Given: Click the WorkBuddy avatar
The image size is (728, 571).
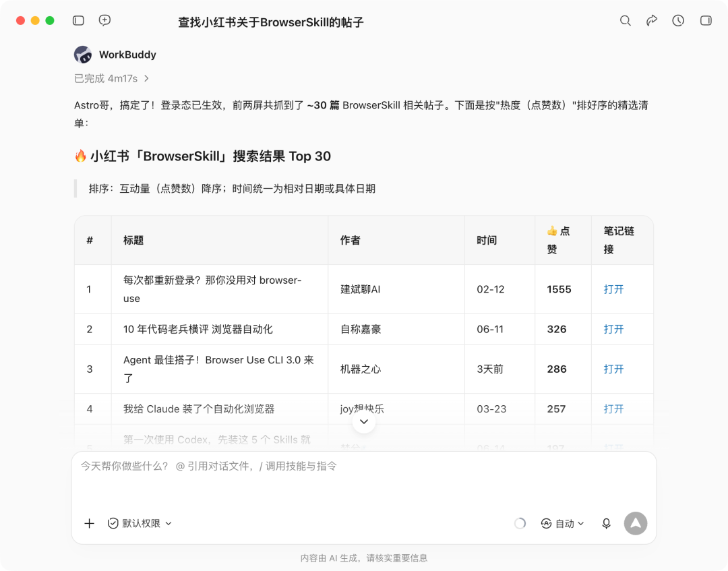Looking at the screenshot, I should coord(83,55).
